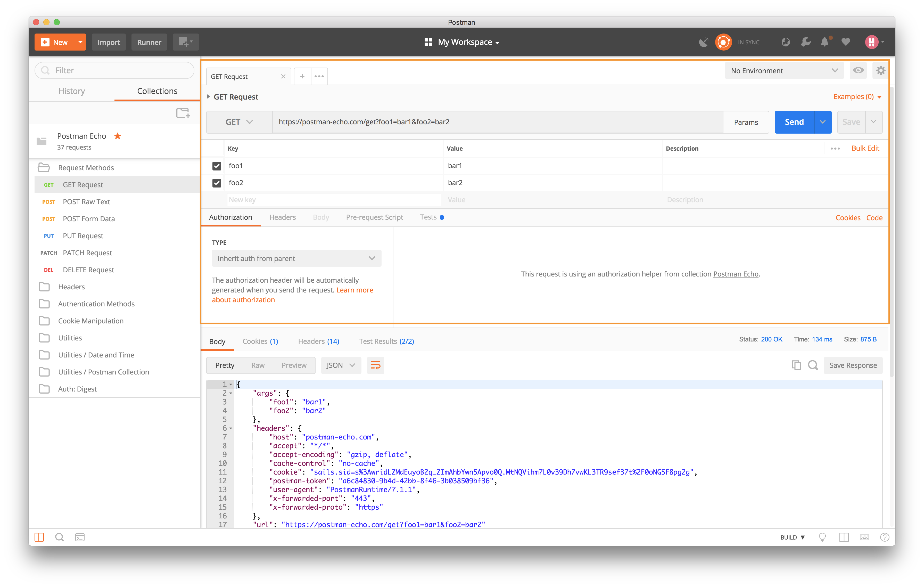The height and width of the screenshot is (587, 924).
Task: Toggle the foo2 query parameter checkbox
Action: pos(216,183)
